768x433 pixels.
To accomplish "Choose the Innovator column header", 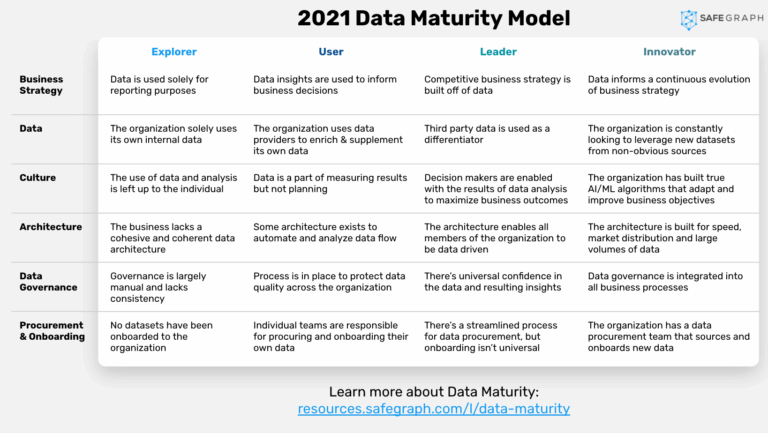I will (x=669, y=52).
